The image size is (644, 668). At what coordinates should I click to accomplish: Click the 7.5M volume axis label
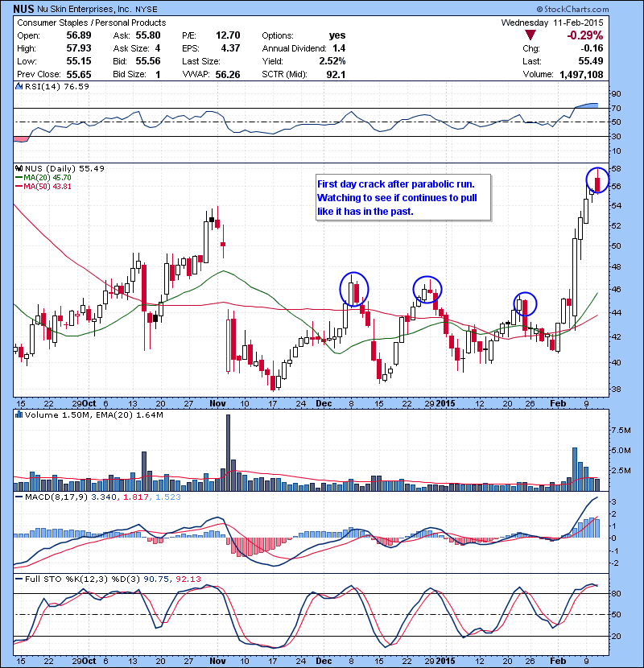621,431
